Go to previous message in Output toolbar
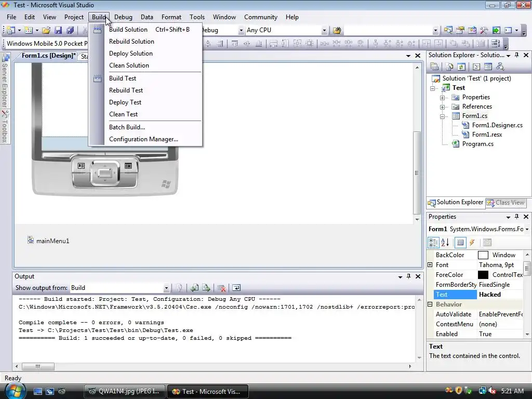This screenshot has width=532, height=399. coord(194,288)
